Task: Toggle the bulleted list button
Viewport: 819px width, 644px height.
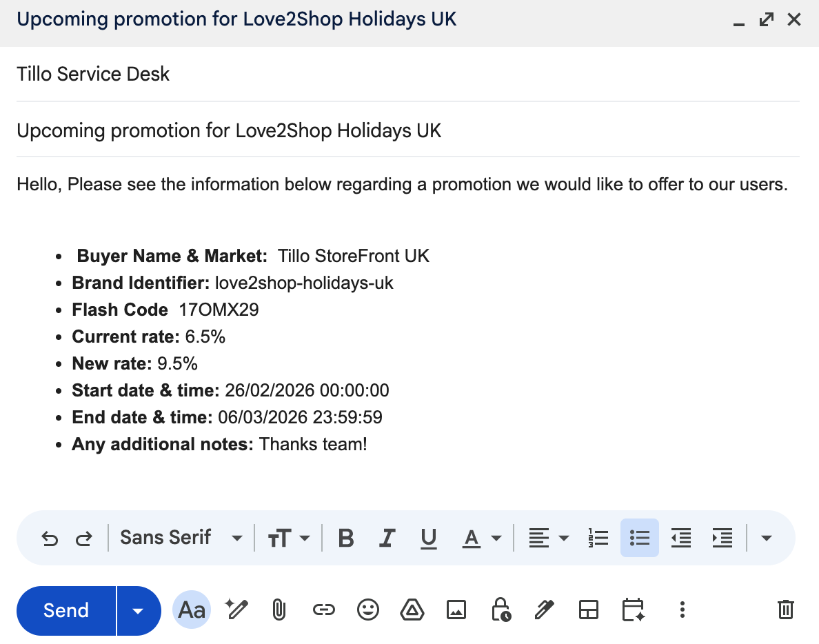Action: tap(640, 538)
